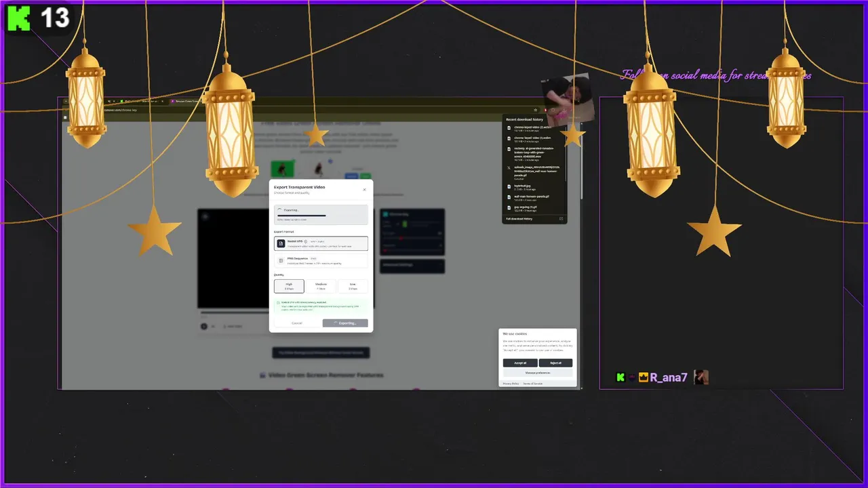Reject all cookies
This screenshot has height=488, width=868.
(x=555, y=363)
